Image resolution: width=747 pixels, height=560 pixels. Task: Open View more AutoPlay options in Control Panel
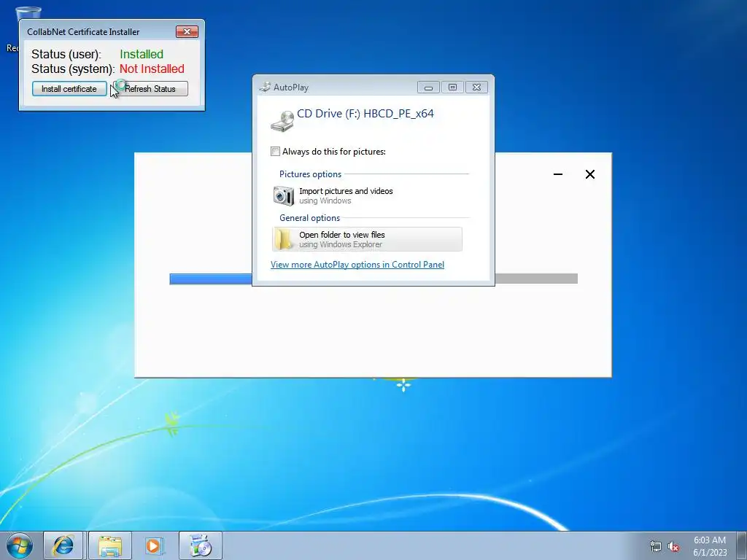[x=357, y=265]
